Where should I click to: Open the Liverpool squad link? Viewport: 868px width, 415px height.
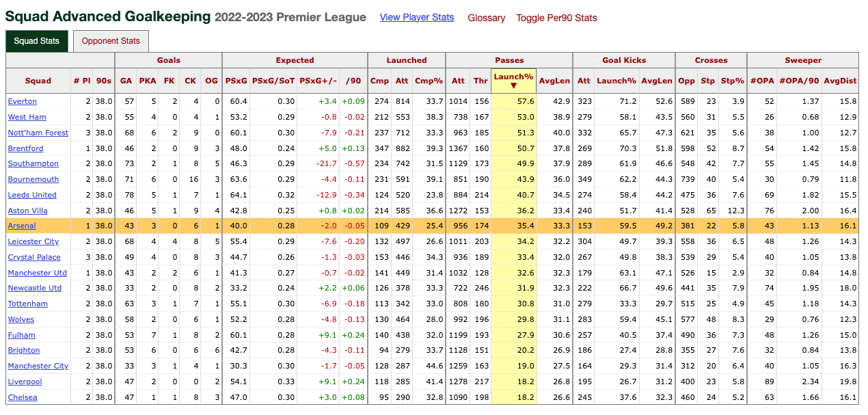click(x=25, y=381)
